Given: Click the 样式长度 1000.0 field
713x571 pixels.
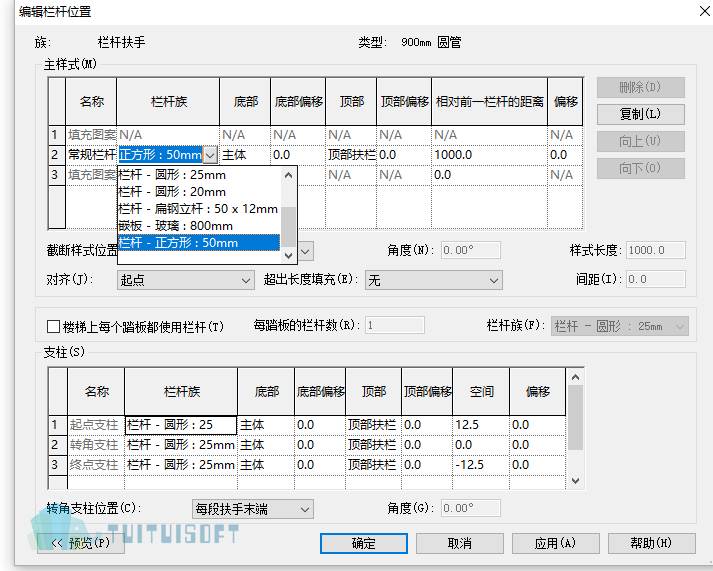Looking at the screenshot, I should [x=656, y=250].
